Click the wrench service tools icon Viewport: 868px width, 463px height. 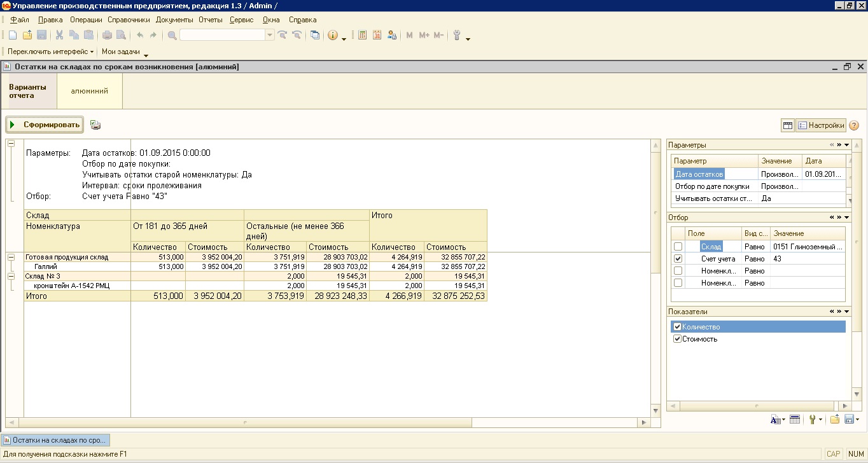pyautogui.click(x=457, y=36)
